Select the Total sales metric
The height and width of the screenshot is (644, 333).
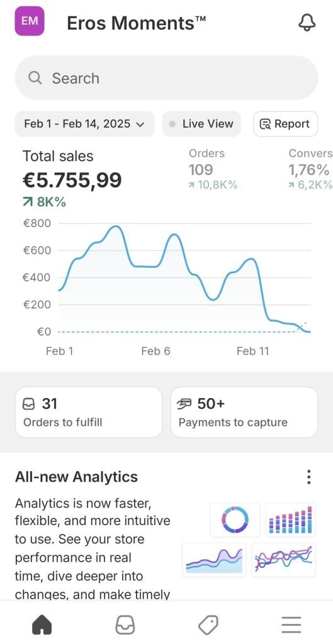pyautogui.click(x=72, y=179)
